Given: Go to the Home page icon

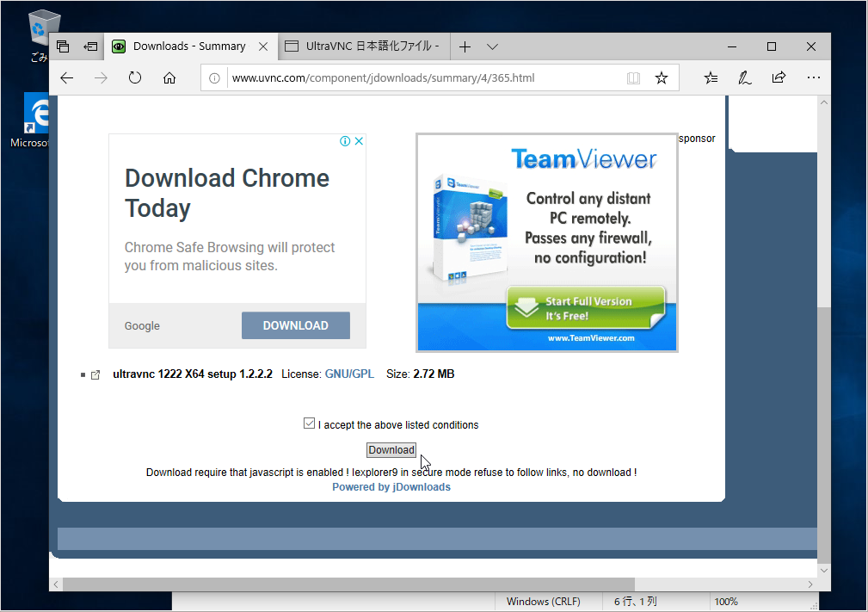Looking at the screenshot, I should coord(169,77).
